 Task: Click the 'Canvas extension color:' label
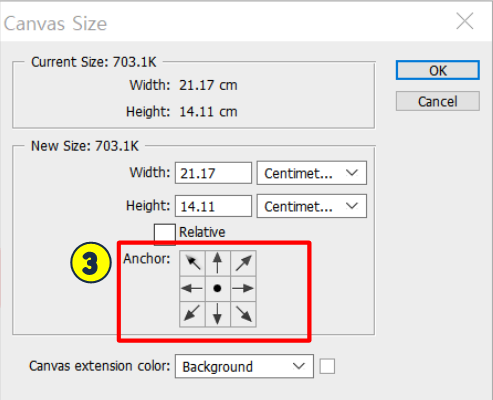[x=100, y=366]
